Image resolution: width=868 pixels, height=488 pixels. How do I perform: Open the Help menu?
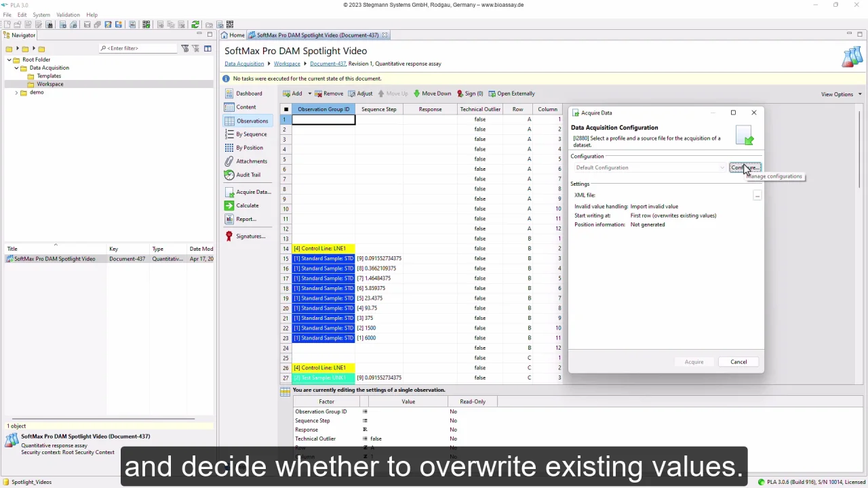(92, 15)
